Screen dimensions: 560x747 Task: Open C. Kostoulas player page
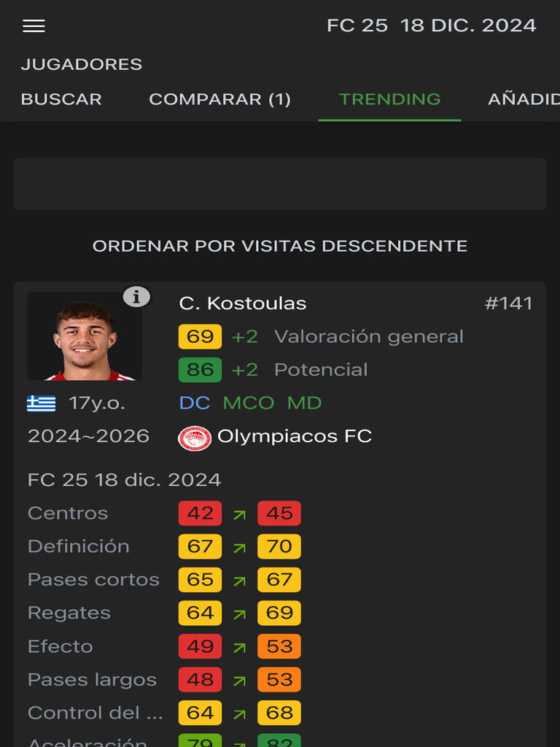point(243,303)
